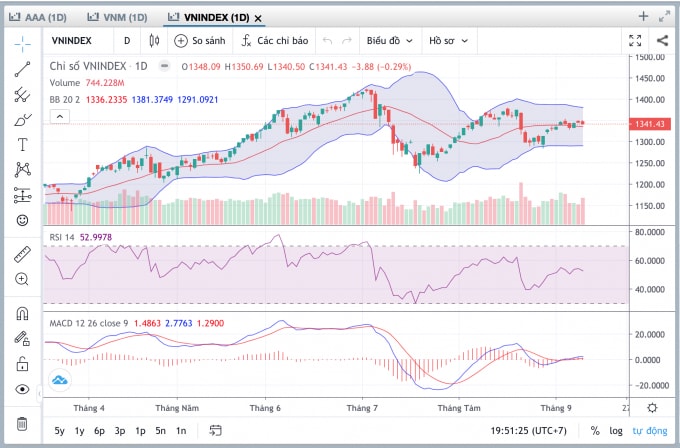The width and height of the screenshot is (680, 448).
Task: Toggle log scale
Action: tap(616, 431)
